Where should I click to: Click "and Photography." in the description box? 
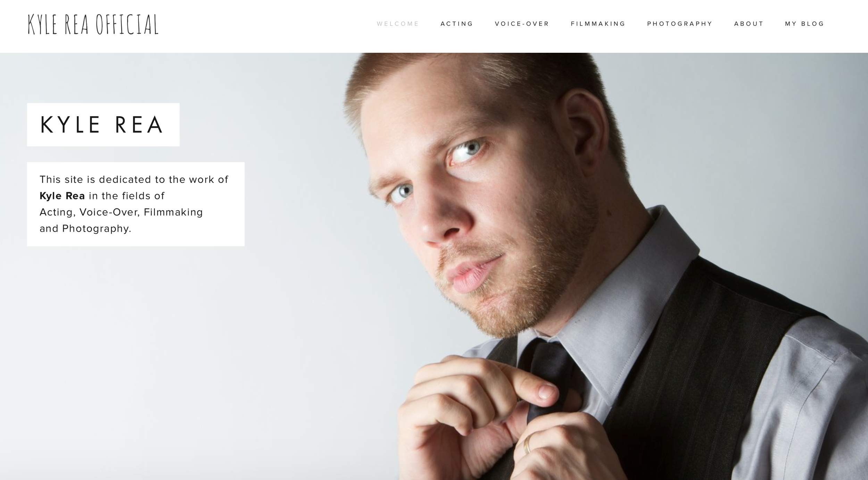pos(85,229)
